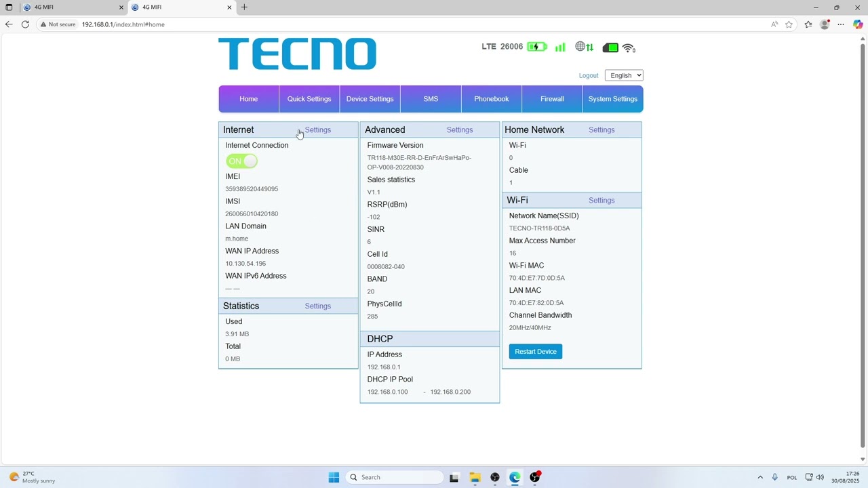This screenshot has width=868, height=488.
Task: Open Quick Settings navigation tab
Action: coord(309,99)
